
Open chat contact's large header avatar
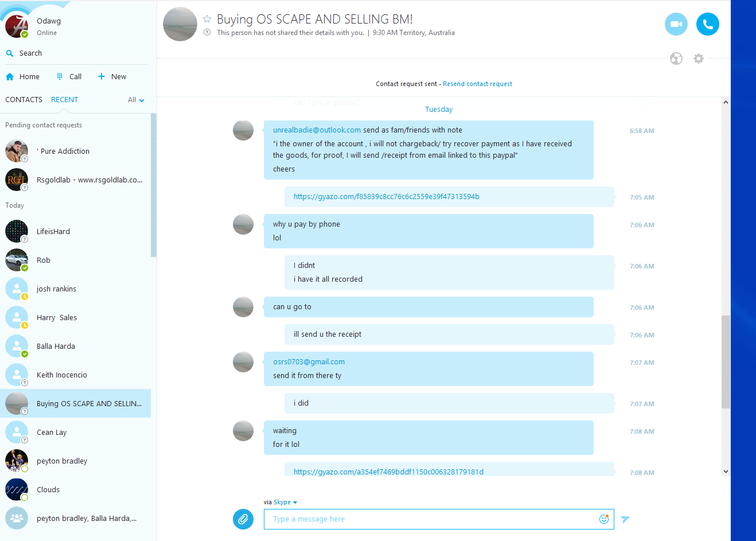coord(180,24)
